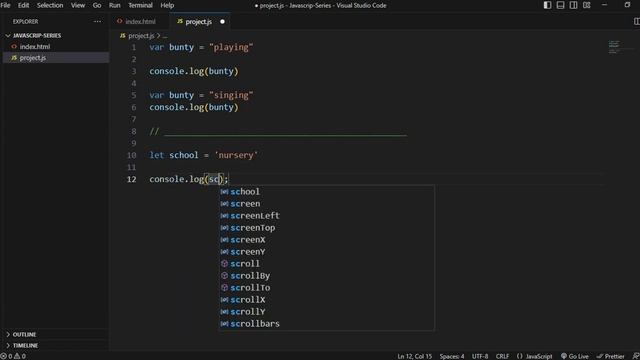This screenshot has width=640, height=360.
Task: Click CRLF line ending status
Action: pyautogui.click(x=502, y=356)
